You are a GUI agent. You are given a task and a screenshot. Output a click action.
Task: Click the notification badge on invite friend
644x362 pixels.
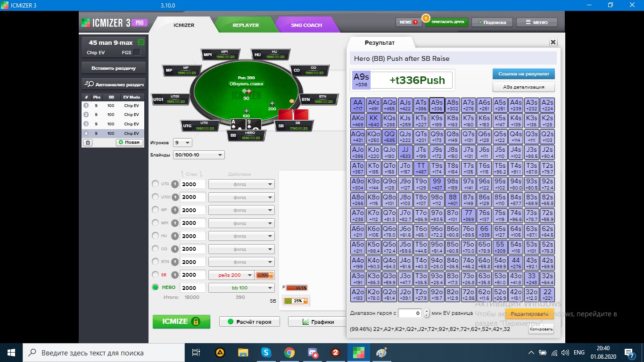coord(426,18)
